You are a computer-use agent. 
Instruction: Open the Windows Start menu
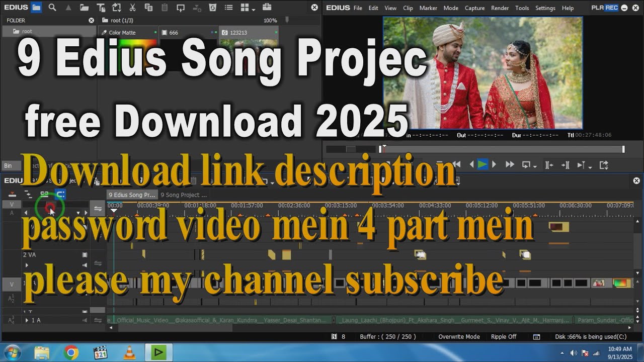pos(12,353)
